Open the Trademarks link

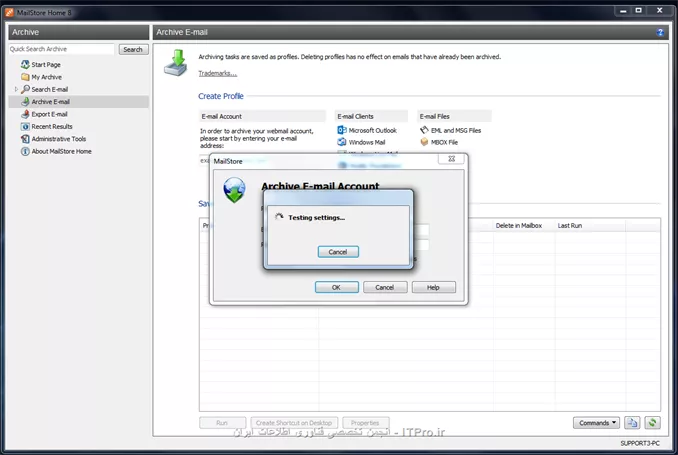click(217, 73)
